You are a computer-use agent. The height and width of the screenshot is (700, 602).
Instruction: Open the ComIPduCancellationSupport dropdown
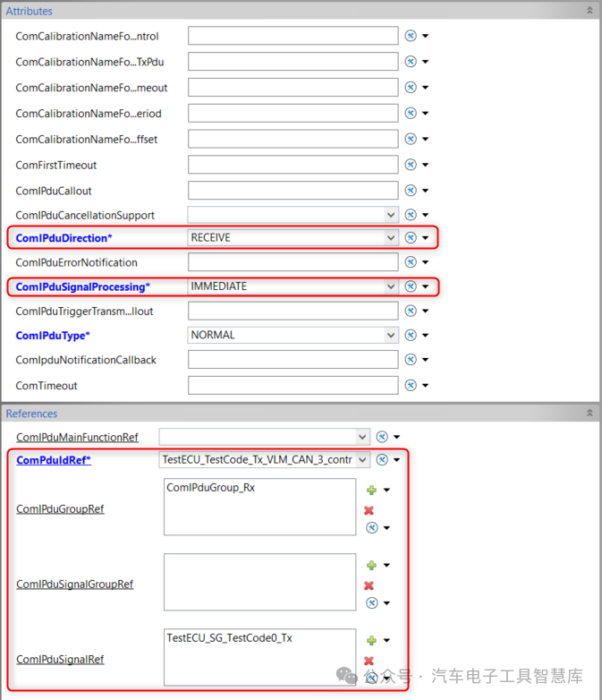391,215
